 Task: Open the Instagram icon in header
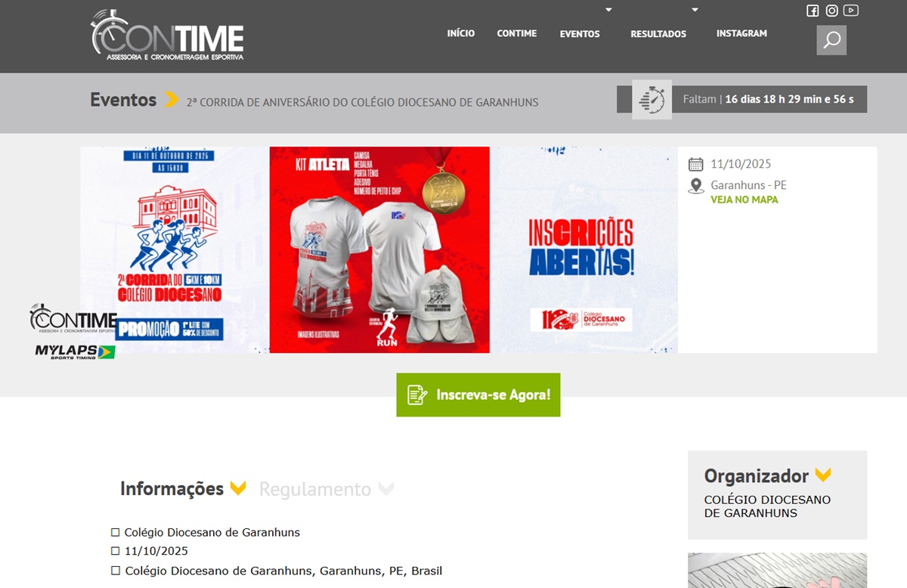(x=831, y=11)
